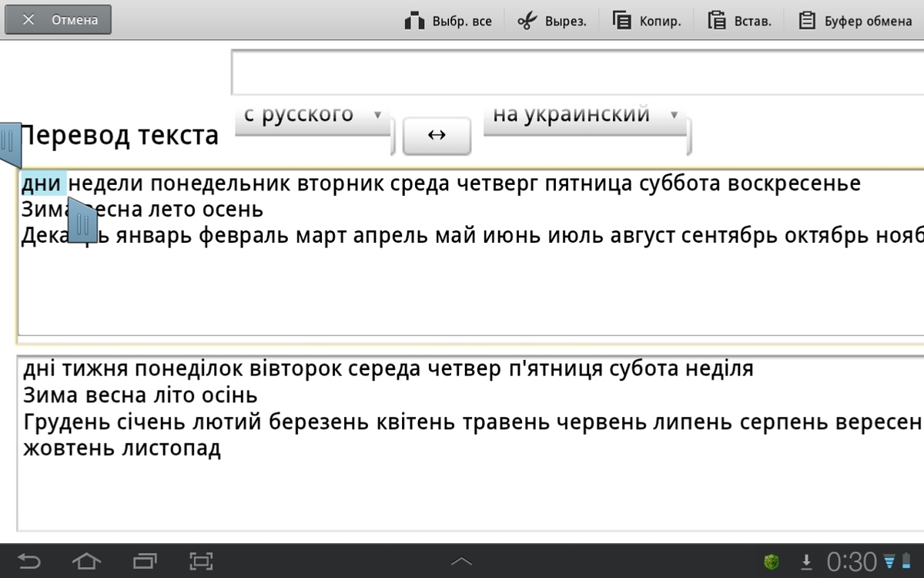Tap the word "февраль" in source text
The width and height of the screenshot is (924, 578).
coord(244,235)
